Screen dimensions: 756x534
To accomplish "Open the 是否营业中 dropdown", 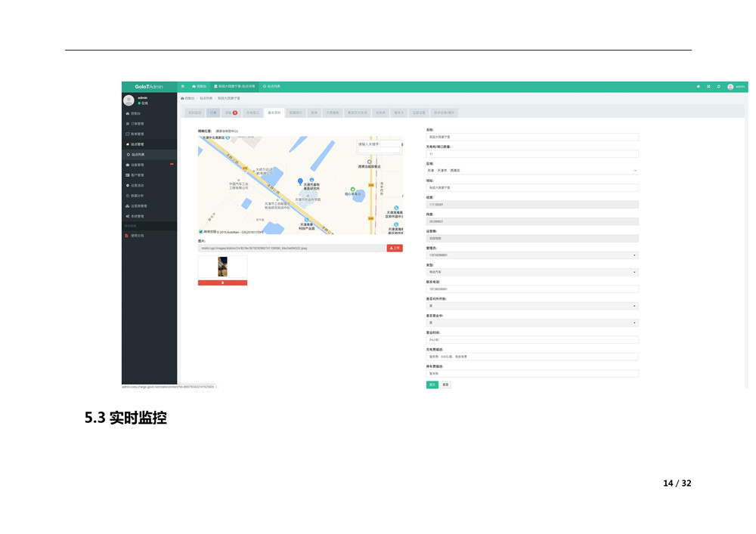I will tap(532, 323).
